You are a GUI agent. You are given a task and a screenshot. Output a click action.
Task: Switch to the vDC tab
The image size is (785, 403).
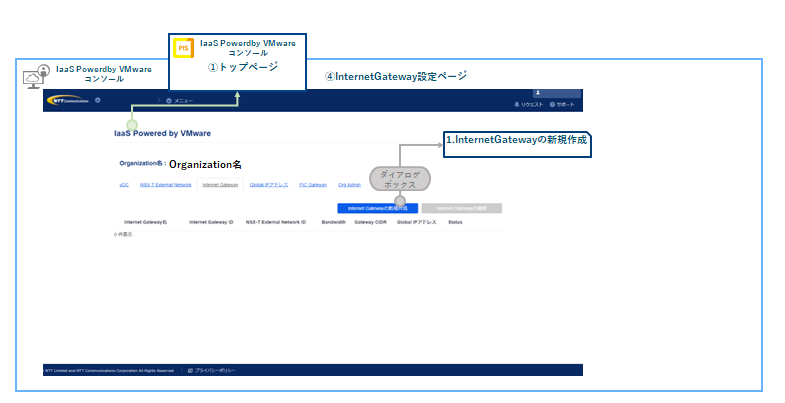click(x=124, y=185)
